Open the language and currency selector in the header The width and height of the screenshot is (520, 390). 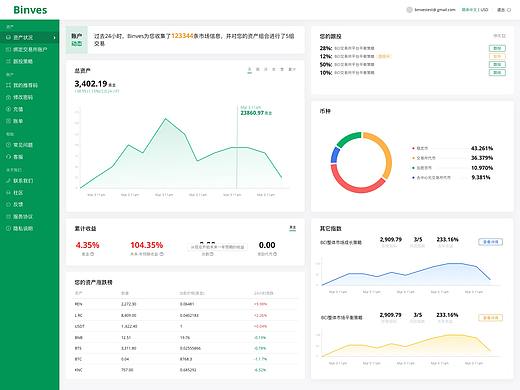(475, 10)
